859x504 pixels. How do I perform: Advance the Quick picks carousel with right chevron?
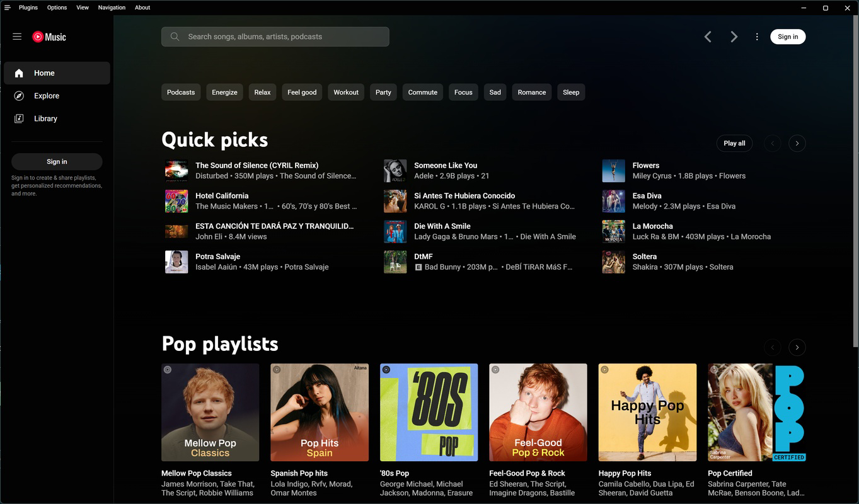point(797,143)
